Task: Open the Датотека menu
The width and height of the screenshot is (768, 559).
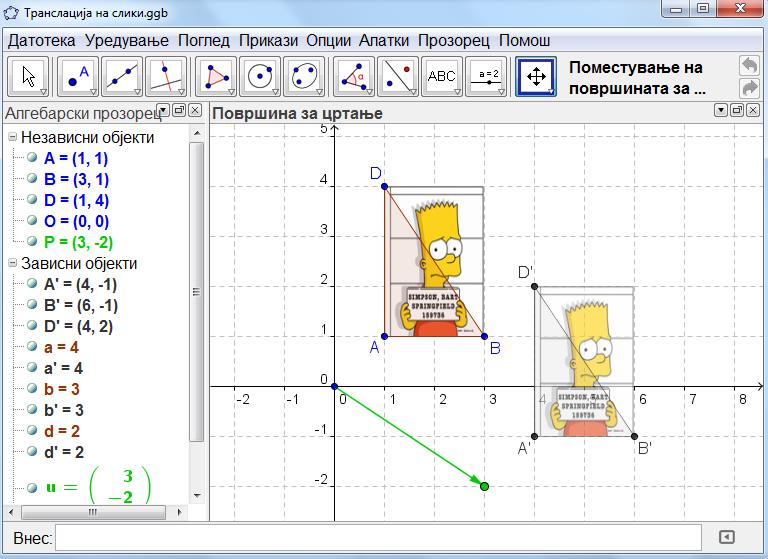Action: point(42,40)
